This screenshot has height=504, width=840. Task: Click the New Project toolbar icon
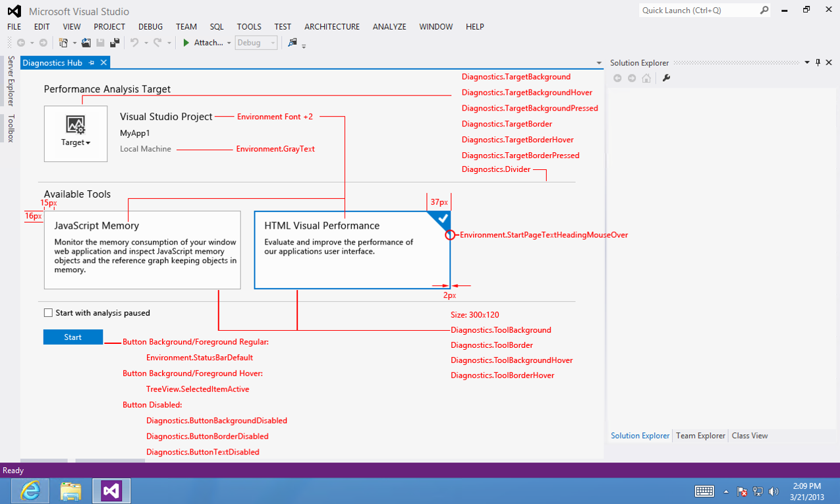coord(64,43)
